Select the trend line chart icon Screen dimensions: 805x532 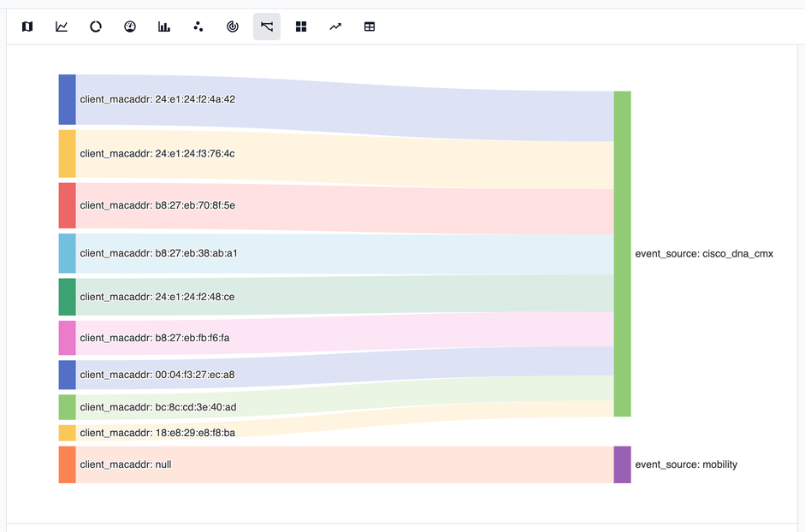[335, 27]
